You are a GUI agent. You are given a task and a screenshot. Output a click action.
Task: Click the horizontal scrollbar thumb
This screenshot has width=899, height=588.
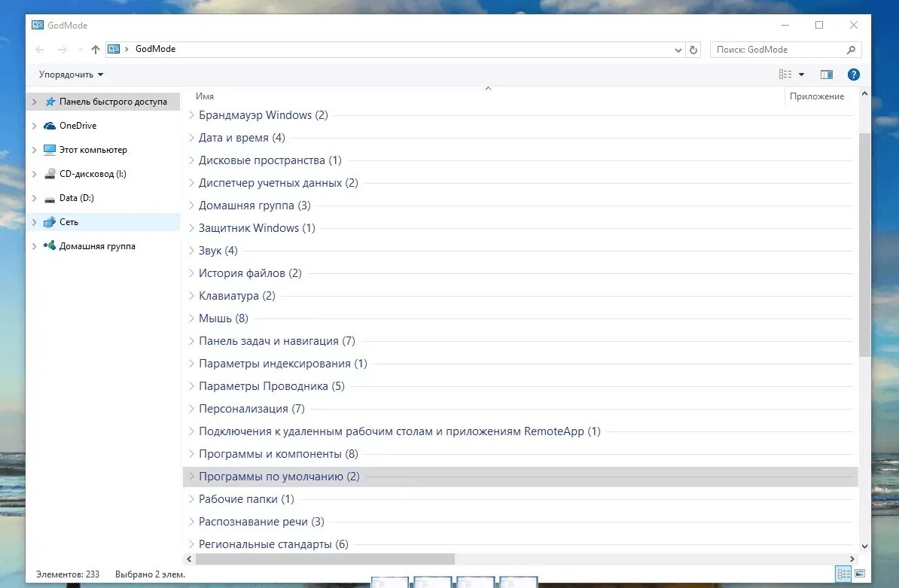pyautogui.click(x=325, y=559)
